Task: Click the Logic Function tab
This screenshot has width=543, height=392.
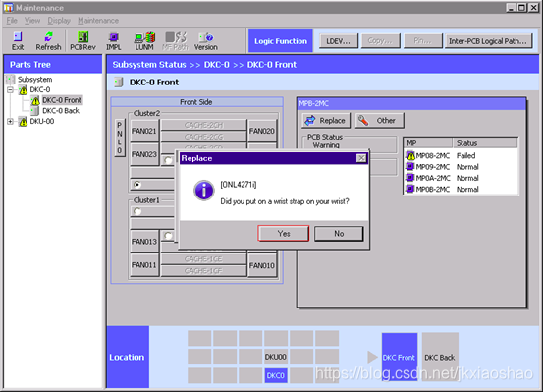Action: tap(281, 41)
